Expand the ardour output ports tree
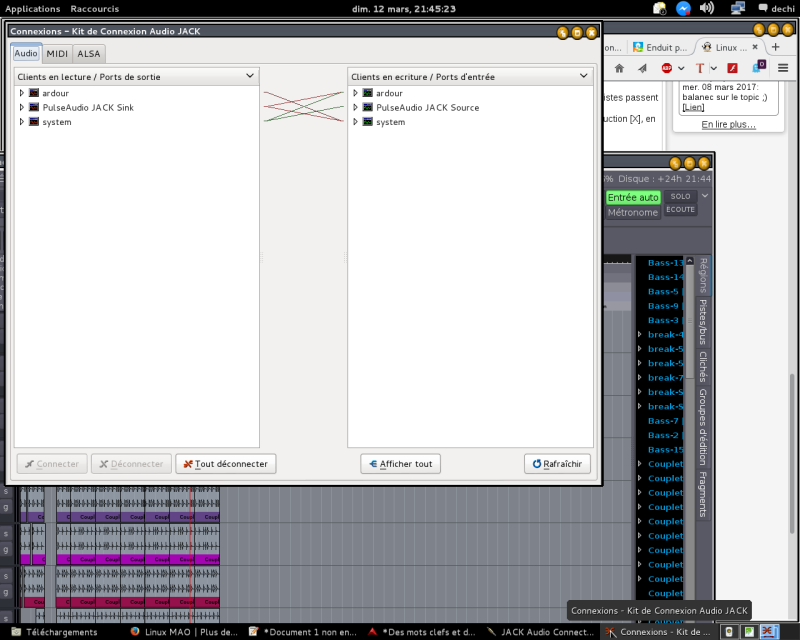 point(22,93)
